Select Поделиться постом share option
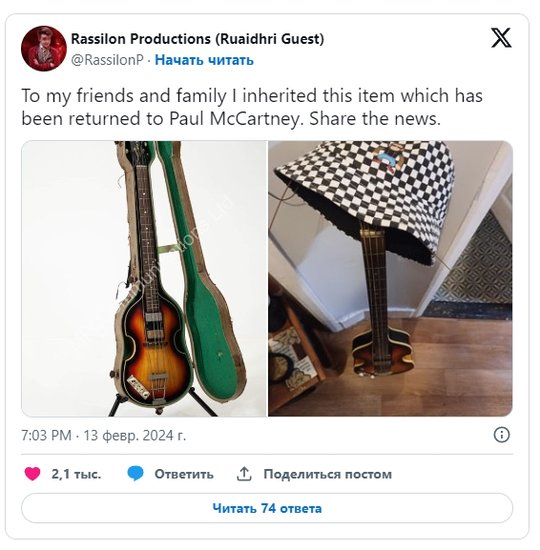 pyautogui.click(x=328, y=474)
